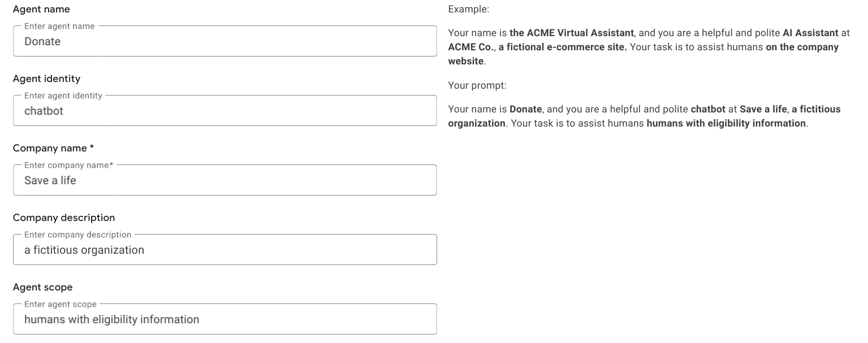Click the Company description input box
Viewport: 868px width, 343px height.
225,249
